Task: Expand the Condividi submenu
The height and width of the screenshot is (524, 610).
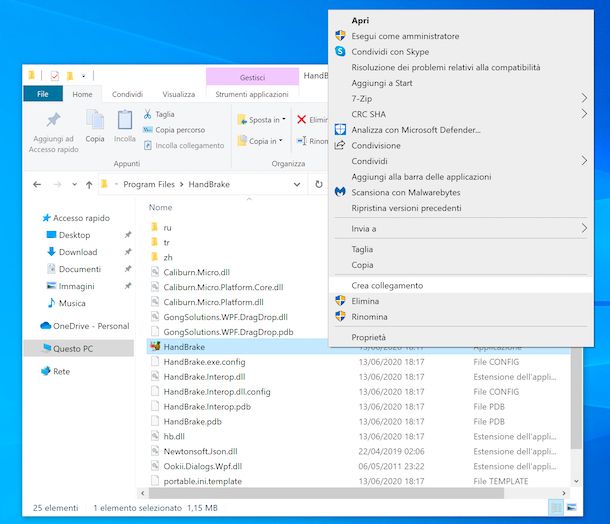Action: [x=461, y=161]
